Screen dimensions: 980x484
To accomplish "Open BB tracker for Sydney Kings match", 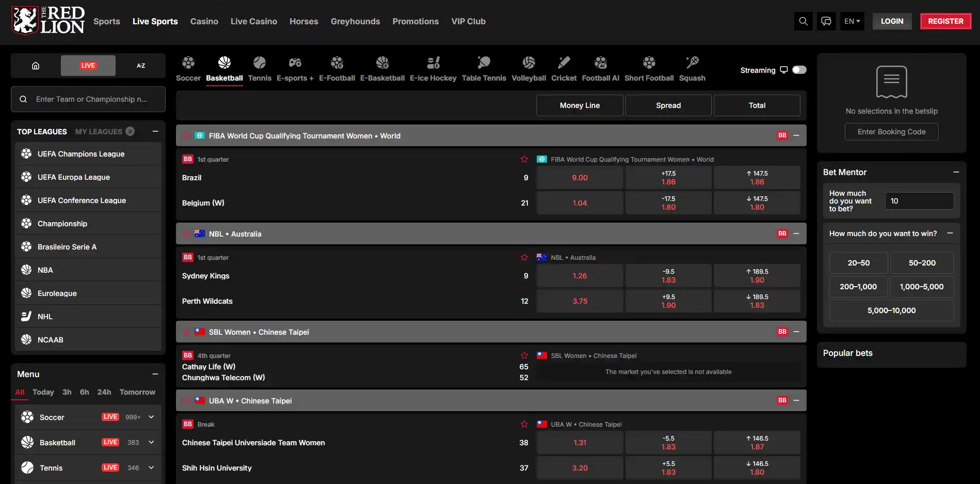I will click(x=188, y=257).
